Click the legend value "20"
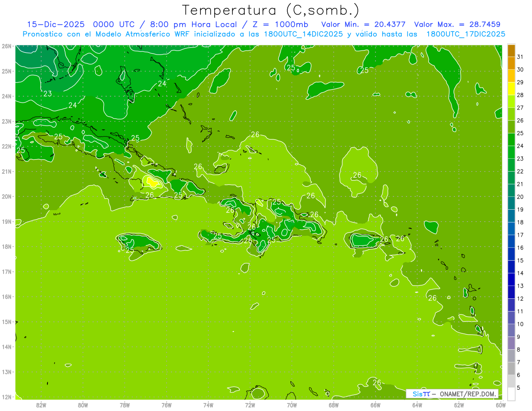Screen dimensions: 532x411 pos(520,197)
